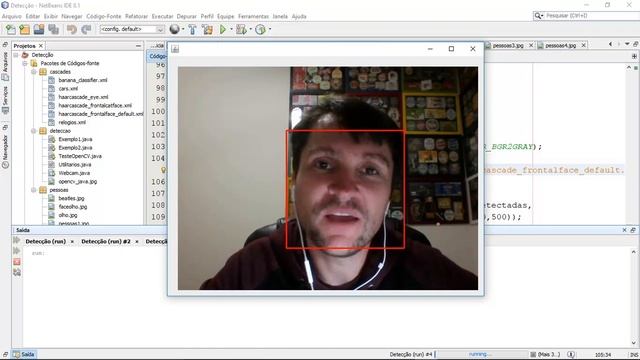Open the Debug Project dropdown arrow
The width and height of the screenshot is (640, 360).
[250, 29]
